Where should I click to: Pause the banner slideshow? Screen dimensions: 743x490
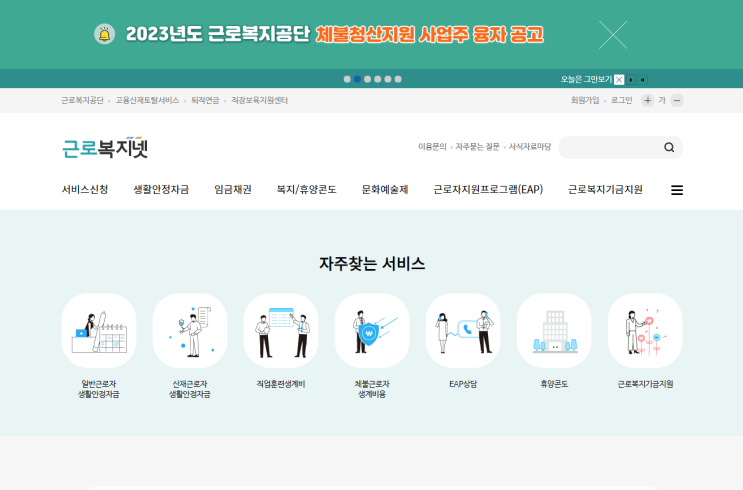[643, 80]
